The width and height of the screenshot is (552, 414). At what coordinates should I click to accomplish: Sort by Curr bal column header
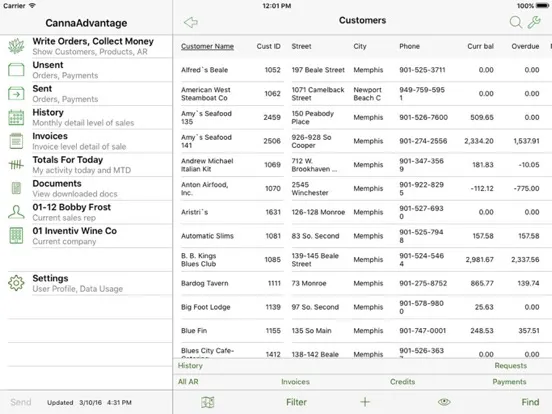pyautogui.click(x=481, y=46)
